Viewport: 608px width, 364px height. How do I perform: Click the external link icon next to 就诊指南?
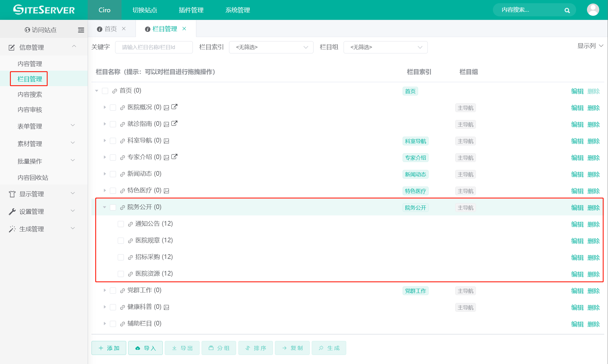[x=174, y=123]
